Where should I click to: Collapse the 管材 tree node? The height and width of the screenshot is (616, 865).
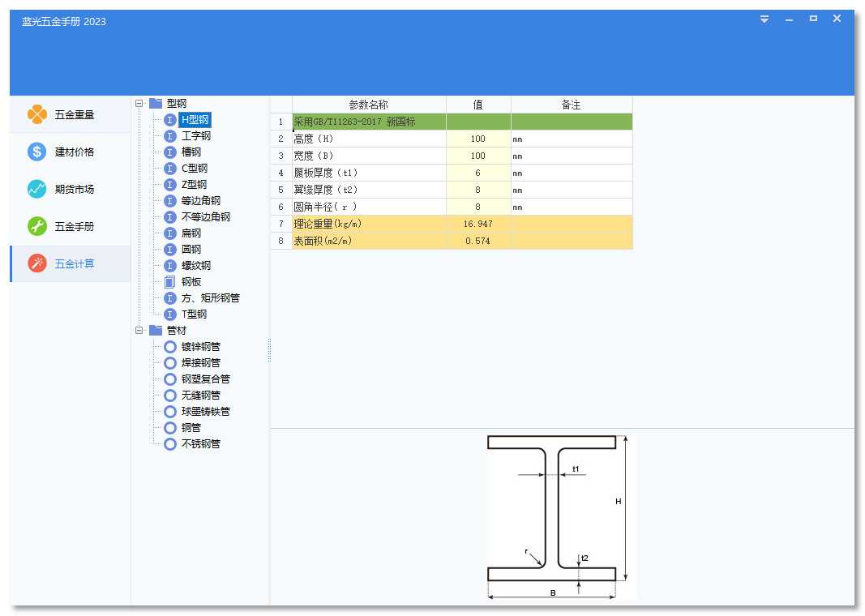pos(139,331)
